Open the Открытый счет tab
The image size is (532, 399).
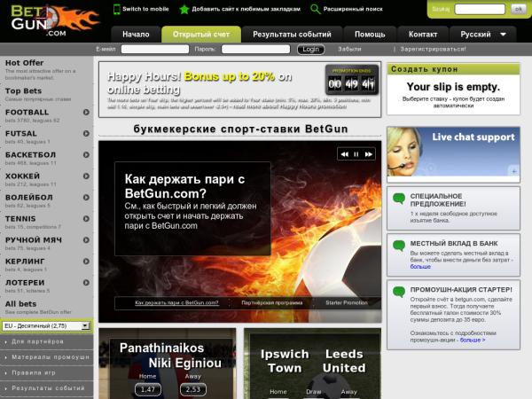(x=201, y=35)
